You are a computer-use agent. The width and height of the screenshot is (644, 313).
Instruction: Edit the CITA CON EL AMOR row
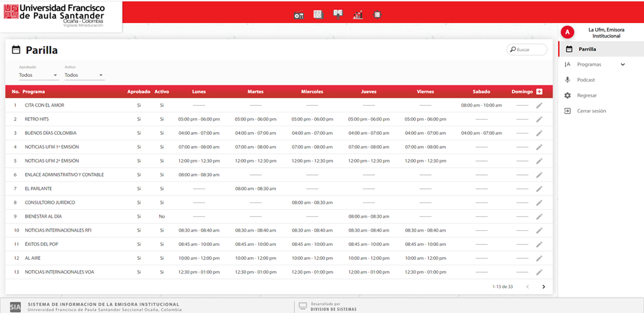(540, 105)
